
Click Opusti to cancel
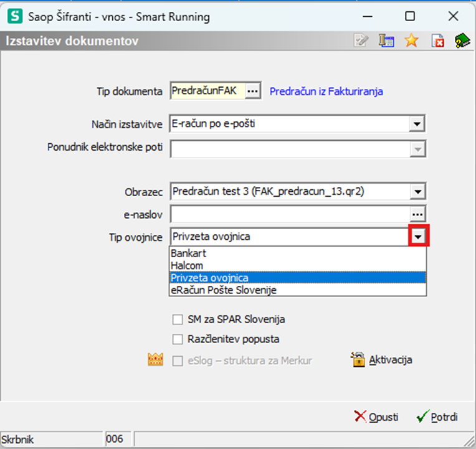[376, 417]
